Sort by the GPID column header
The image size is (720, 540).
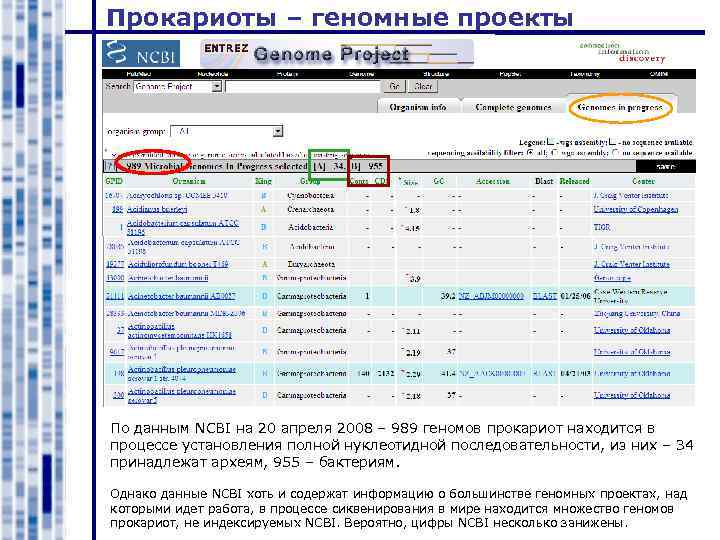point(113,181)
